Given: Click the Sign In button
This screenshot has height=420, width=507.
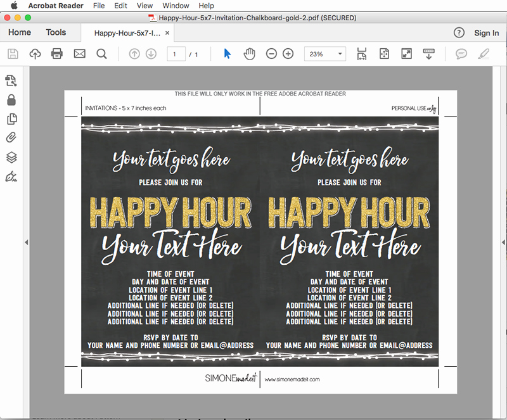Looking at the screenshot, I should pyautogui.click(x=486, y=33).
